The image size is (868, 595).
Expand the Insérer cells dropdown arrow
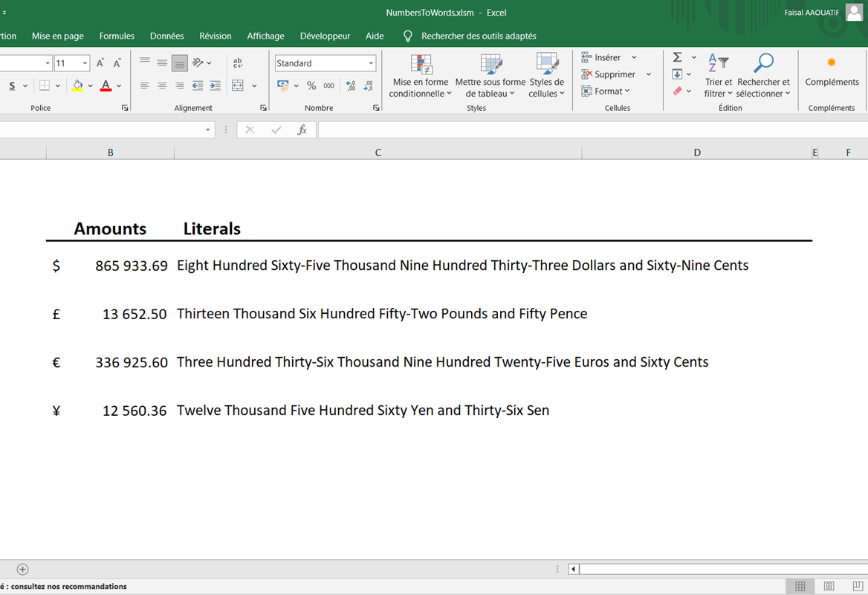coord(634,57)
